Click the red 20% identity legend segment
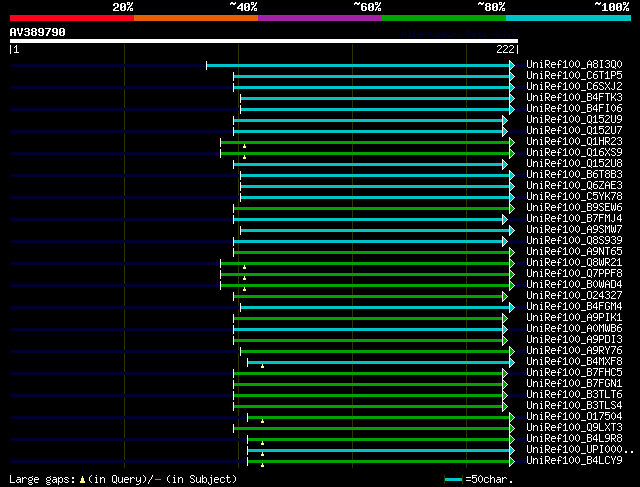Screen dimensions: 640x487 [x=72, y=18]
